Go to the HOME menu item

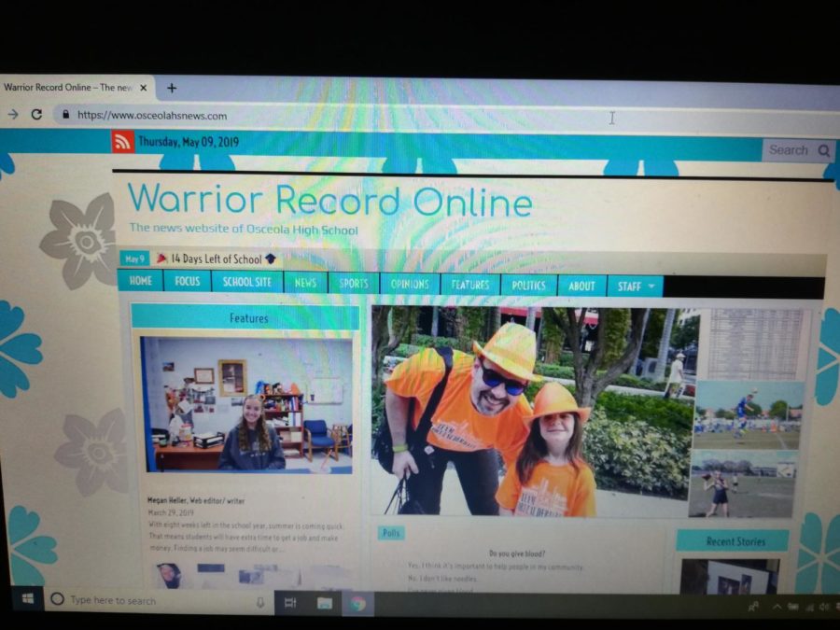coord(140,281)
